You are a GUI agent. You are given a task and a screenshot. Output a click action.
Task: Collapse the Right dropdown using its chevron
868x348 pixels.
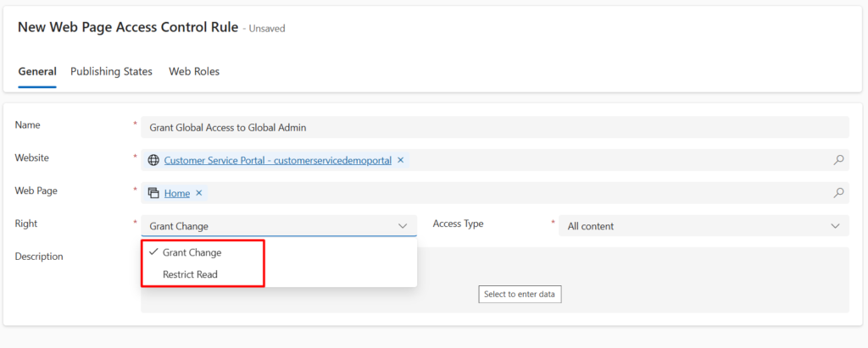point(403,226)
